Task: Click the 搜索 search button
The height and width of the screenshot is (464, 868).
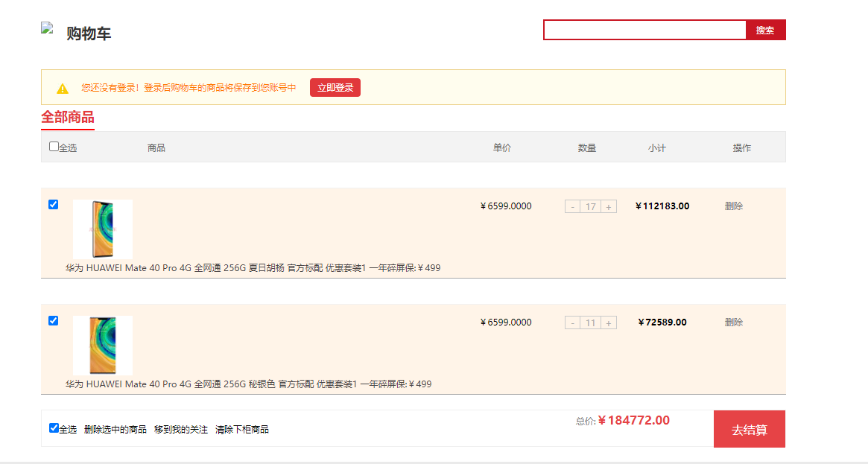Action: (766, 30)
